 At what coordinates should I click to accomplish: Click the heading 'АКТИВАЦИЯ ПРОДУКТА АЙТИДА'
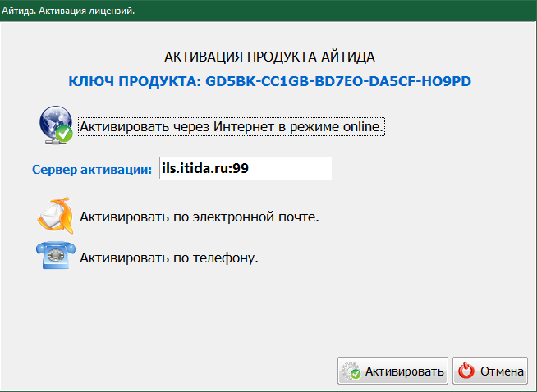(x=270, y=57)
